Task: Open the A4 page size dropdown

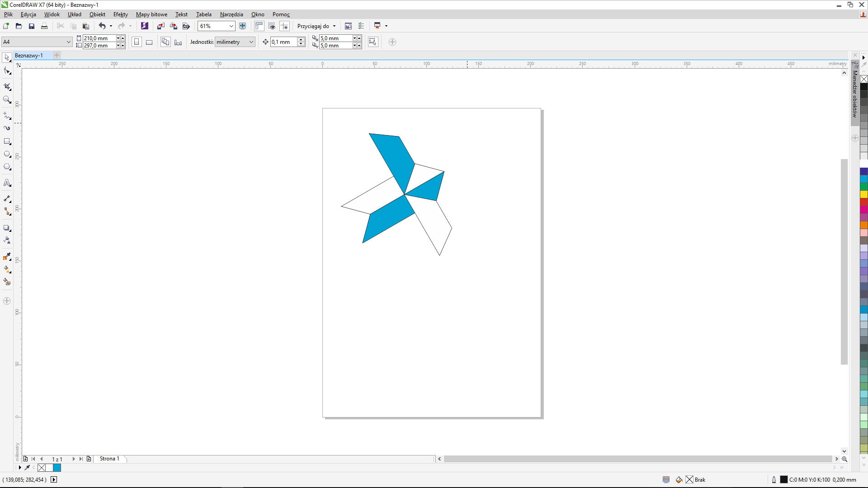Action: [x=68, y=42]
